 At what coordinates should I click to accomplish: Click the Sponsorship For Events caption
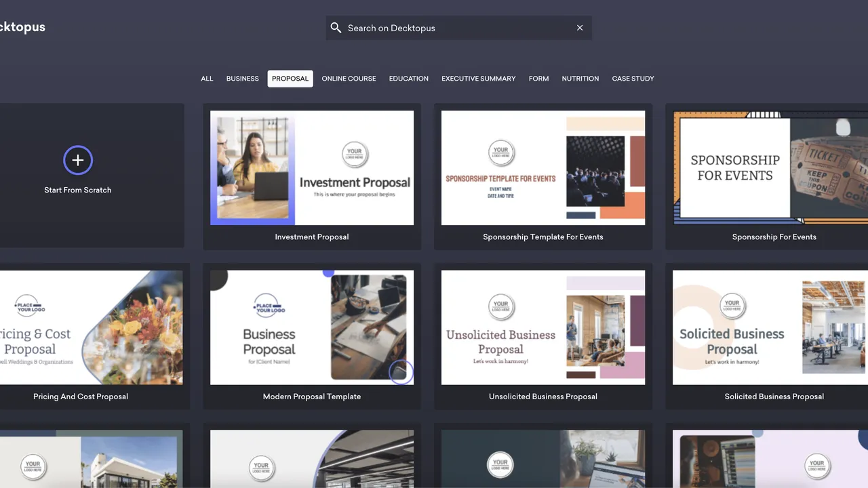(x=774, y=237)
